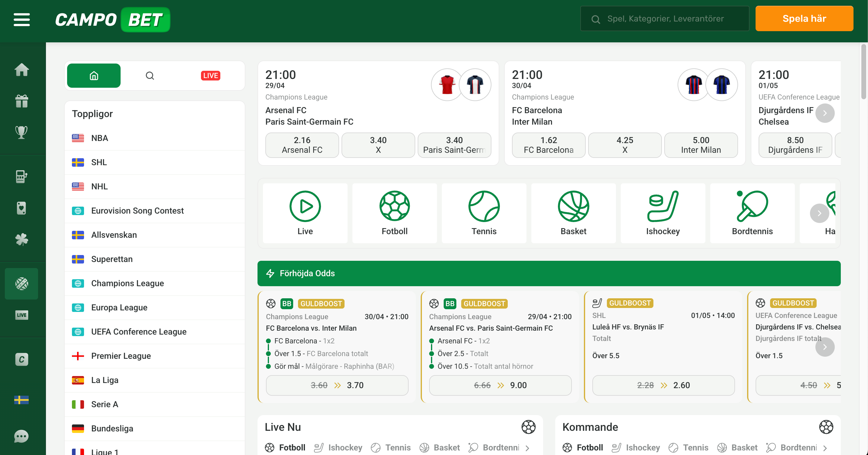Open the slot machine sidebar icon
Viewport: 868px width, 455px height.
click(21, 176)
